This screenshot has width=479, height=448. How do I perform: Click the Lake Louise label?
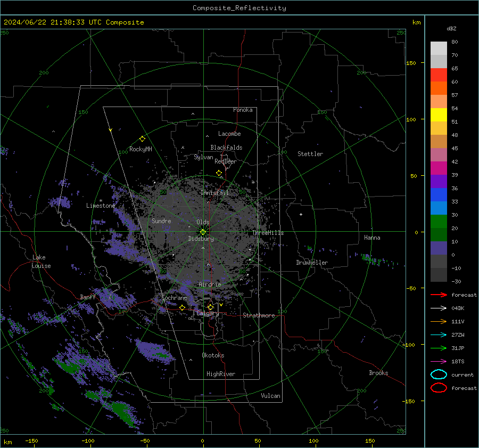point(41,262)
